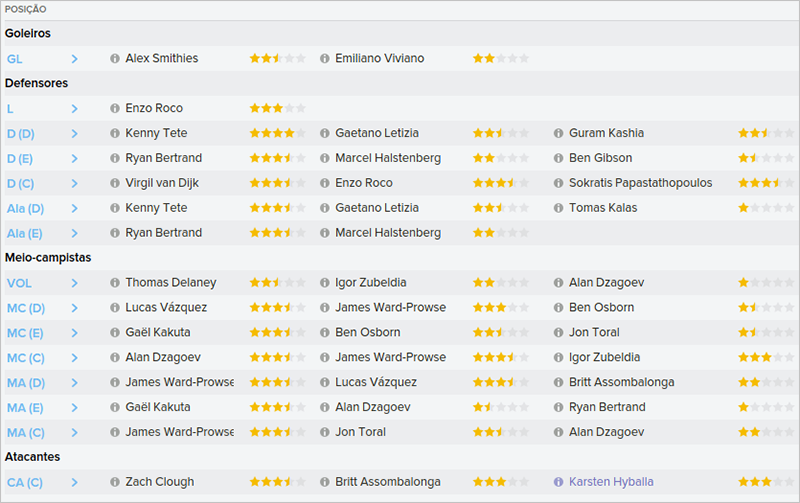This screenshot has width=800, height=503.
Task: Click info icon beside Guram Kashia
Action: point(558,133)
